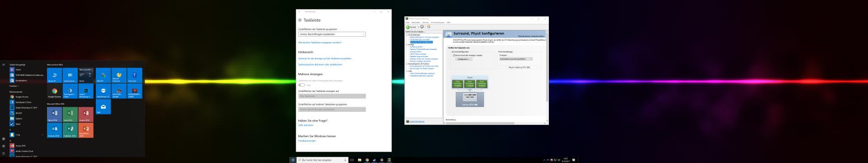
Task: Open other taskbars grouping dropdown
Action: [x=332, y=109]
